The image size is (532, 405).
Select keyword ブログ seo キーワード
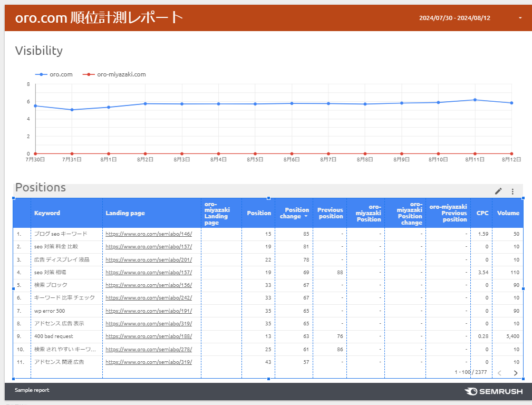tap(61, 234)
